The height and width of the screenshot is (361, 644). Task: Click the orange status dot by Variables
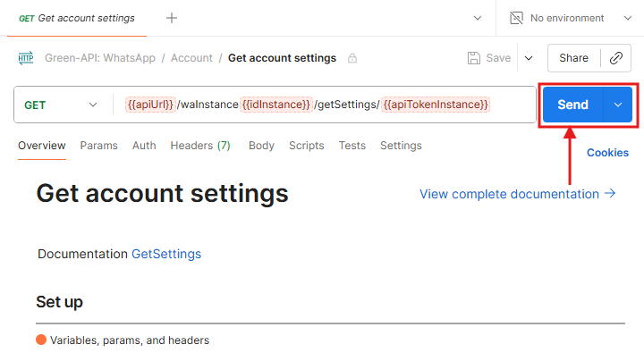(x=41, y=340)
